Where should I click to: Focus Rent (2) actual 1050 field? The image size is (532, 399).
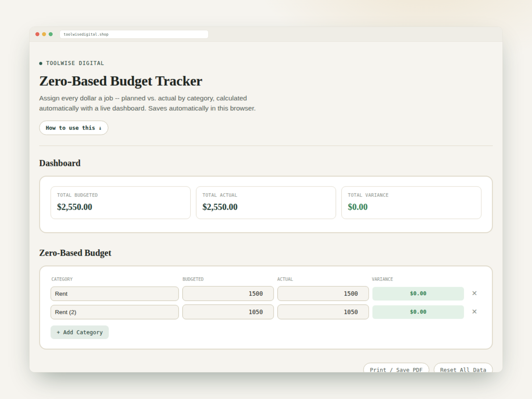point(323,312)
